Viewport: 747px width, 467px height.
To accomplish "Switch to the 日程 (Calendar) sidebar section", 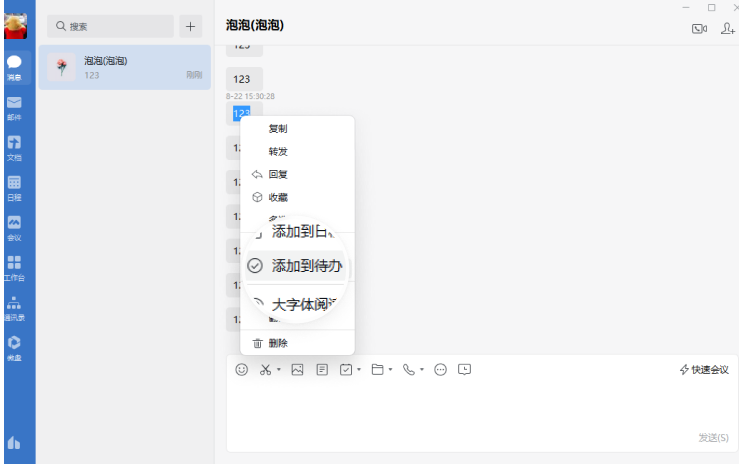I will [x=14, y=187].
